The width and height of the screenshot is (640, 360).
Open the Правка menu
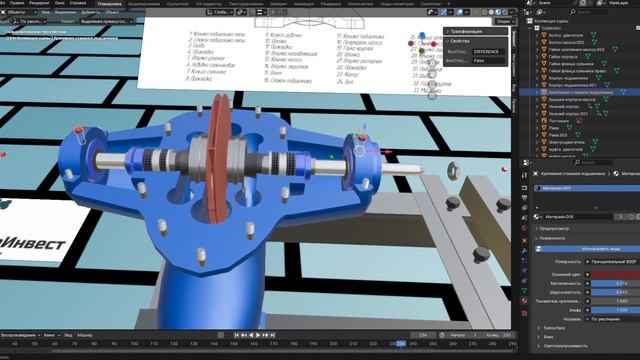coord(17,3)
